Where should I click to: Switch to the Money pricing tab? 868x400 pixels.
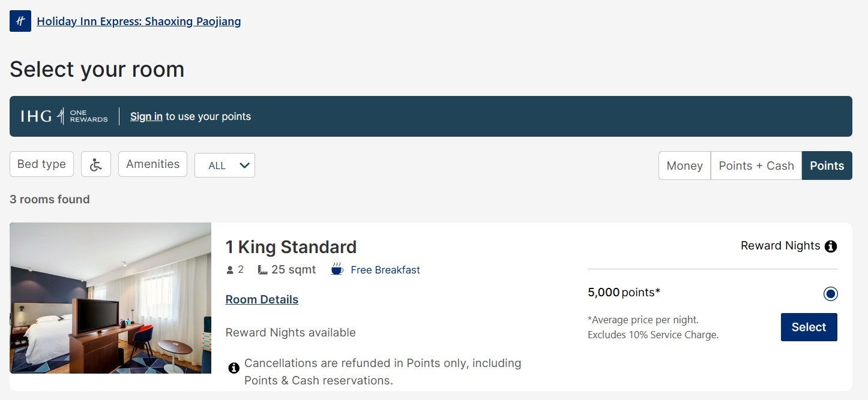pos(684,166)
